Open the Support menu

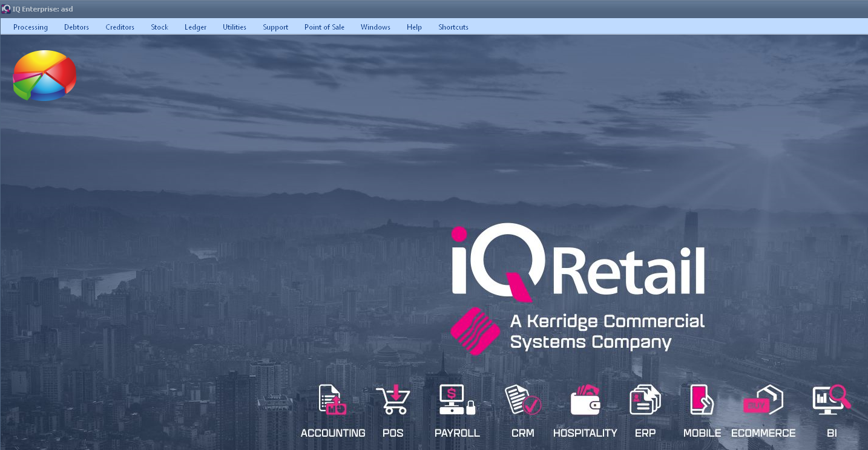coord(275,27)
